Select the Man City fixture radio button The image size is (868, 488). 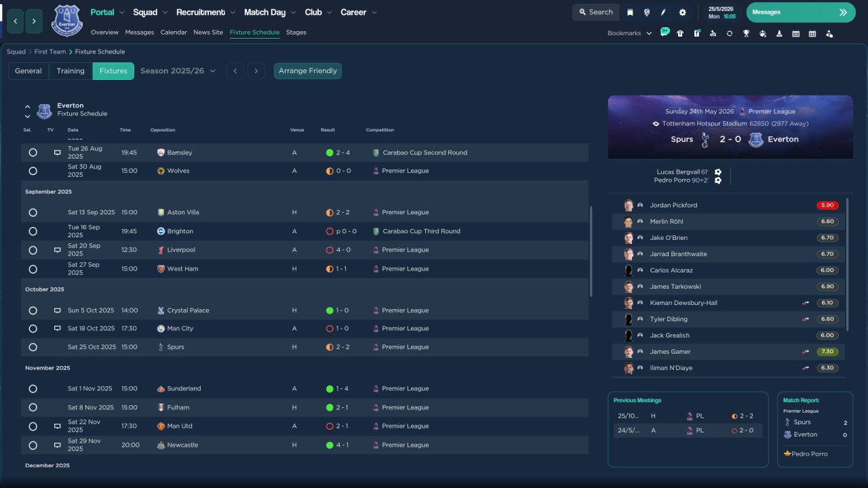click(33, 329)
